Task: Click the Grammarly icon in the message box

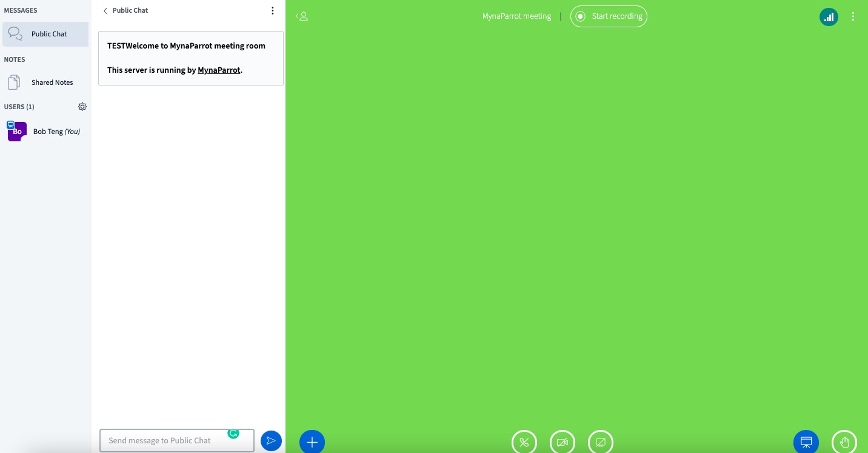Action: pos(233,433)
